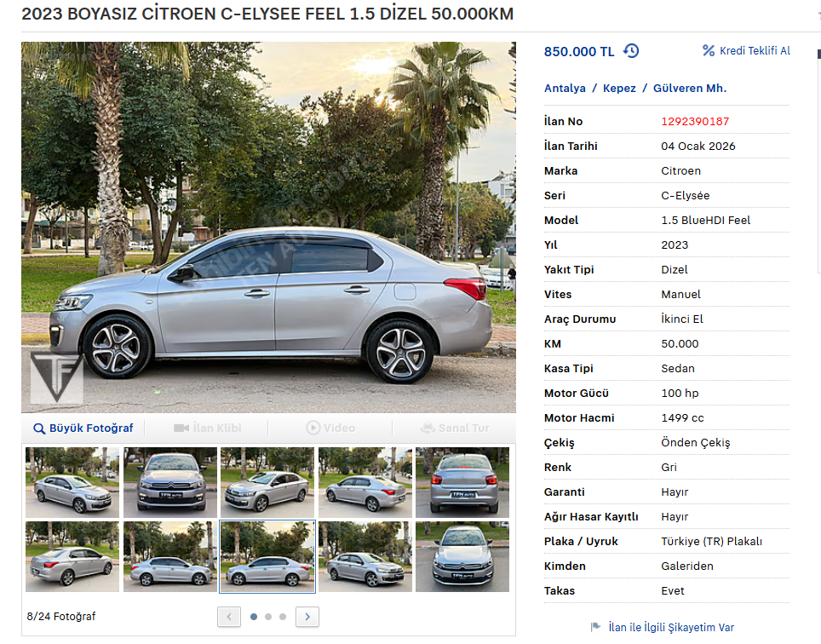The height and width of the screenshot is (644, 821).
Task: Click the percent icon for Kredi Teklifi
Action: pyautogui.click(x=709, y=50)
